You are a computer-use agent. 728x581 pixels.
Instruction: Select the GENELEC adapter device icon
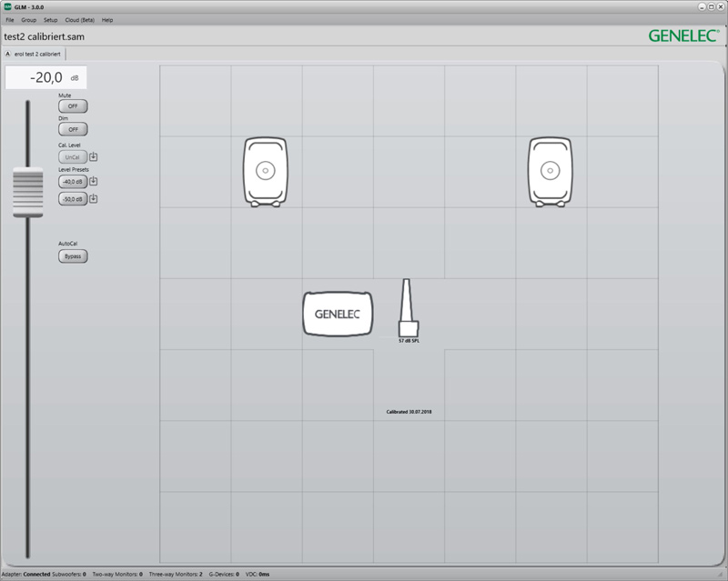tap(338, 314)
